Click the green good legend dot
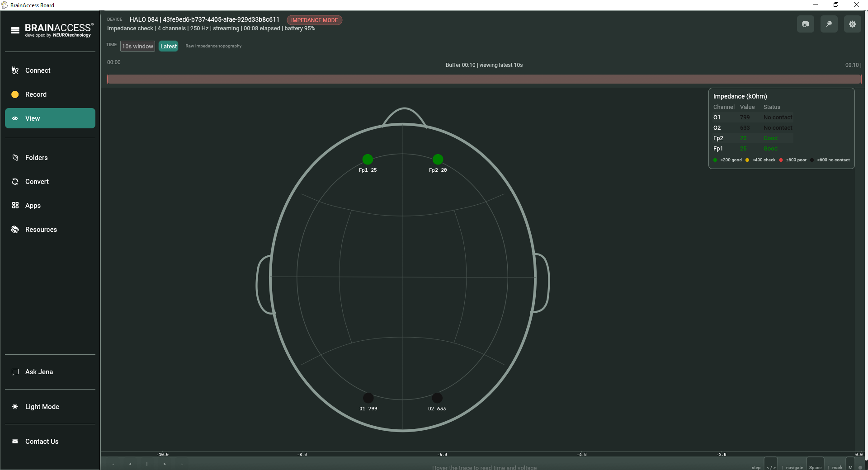Screen dimensions: 868x470 [x=715, y=160]
